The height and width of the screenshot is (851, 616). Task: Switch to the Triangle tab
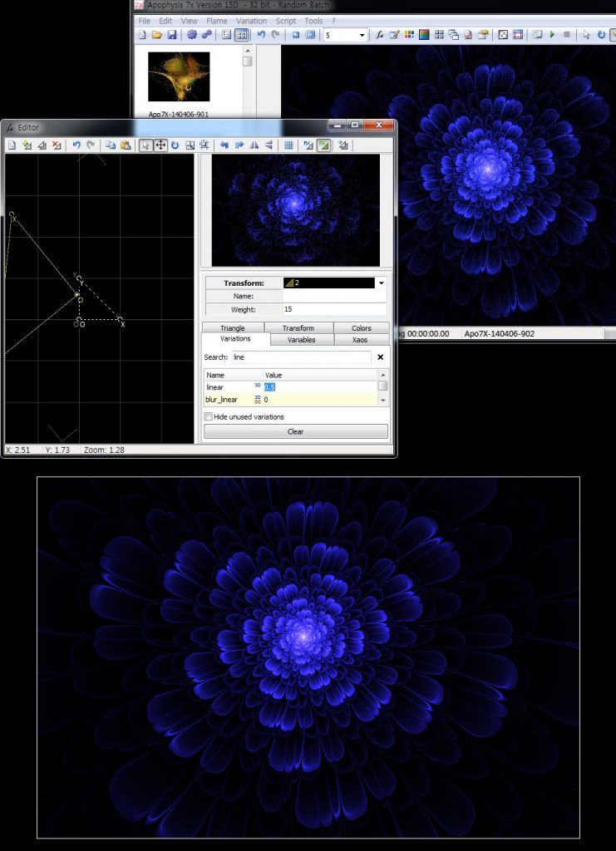(x=232, y=327)
